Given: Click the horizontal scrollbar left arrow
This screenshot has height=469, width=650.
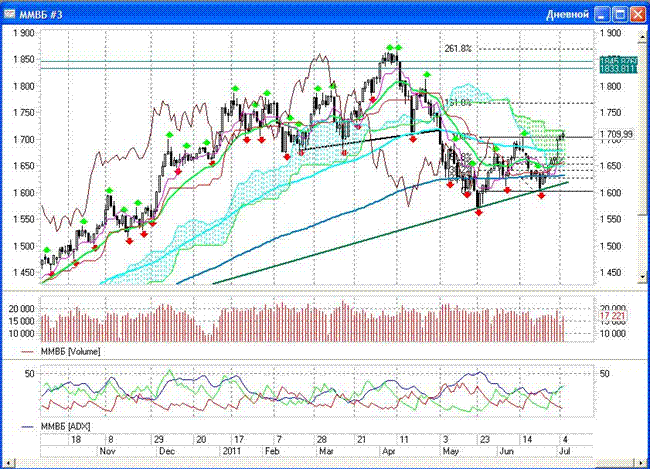Looking at the screenshot, I should (8, 462).
